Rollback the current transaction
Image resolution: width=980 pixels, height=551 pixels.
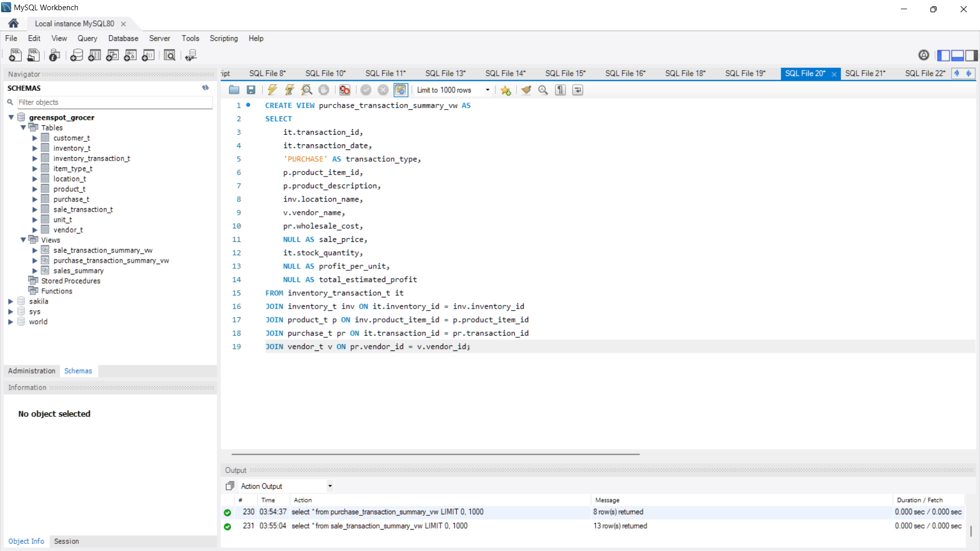click(x=383, y=90)
